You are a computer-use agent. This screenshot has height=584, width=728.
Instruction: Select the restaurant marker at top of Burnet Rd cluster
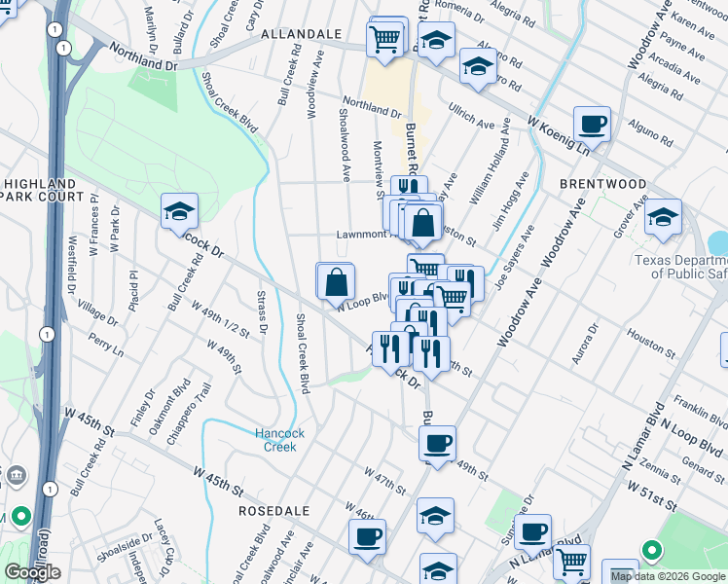point(409,186)
